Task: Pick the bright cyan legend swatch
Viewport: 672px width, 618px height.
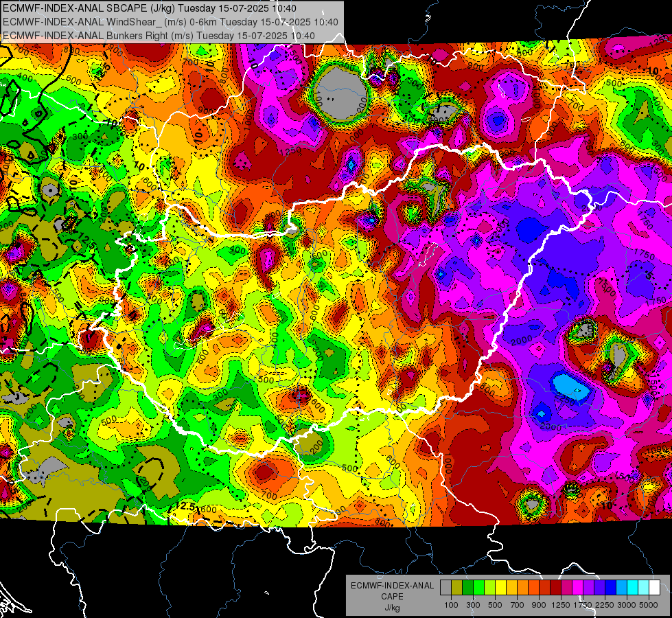Action: (x=633, y=588)
